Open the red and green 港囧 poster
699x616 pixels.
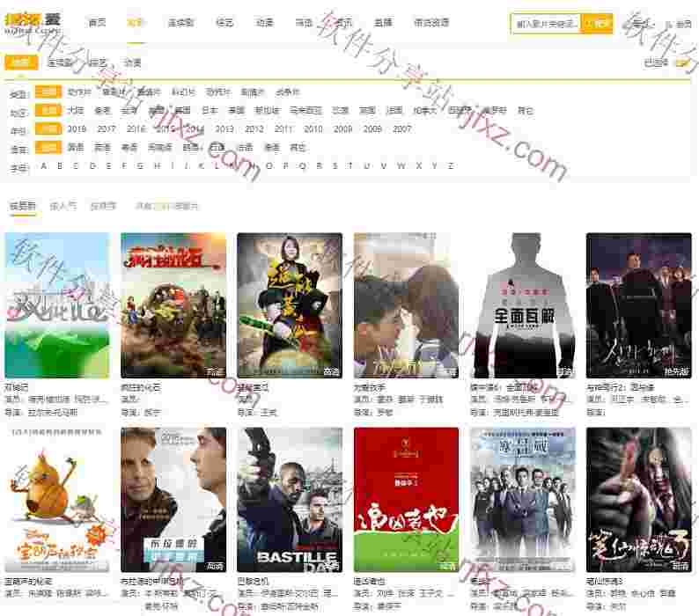pos(406,500)
